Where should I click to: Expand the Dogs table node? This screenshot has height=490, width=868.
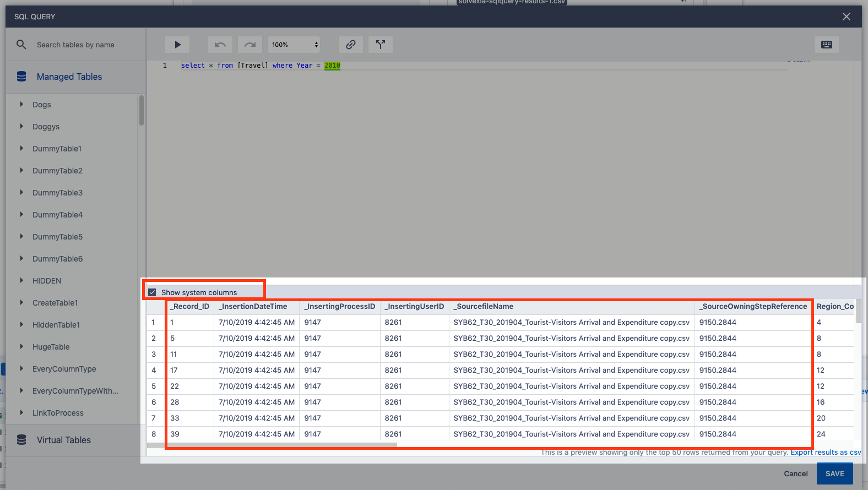coord(21,104)
